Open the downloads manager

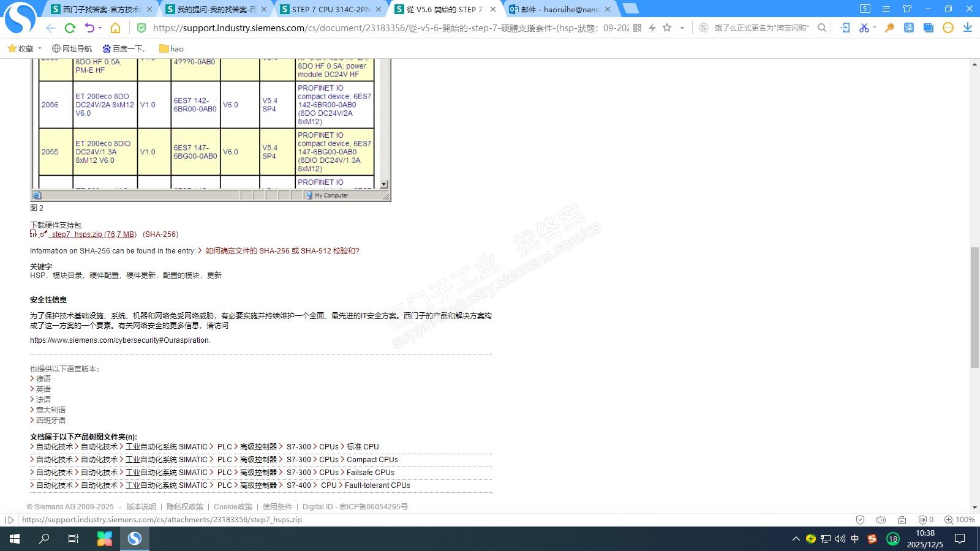click(x=968, y=28)
